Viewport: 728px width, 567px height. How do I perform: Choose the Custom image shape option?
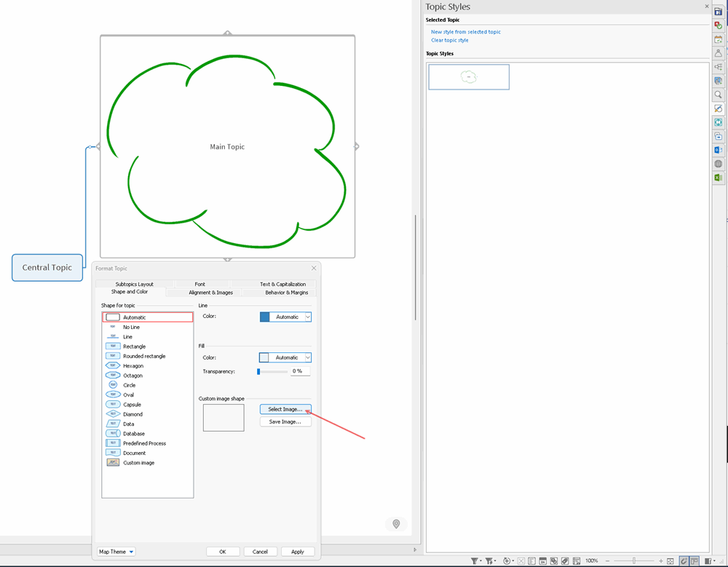point(138,463)
